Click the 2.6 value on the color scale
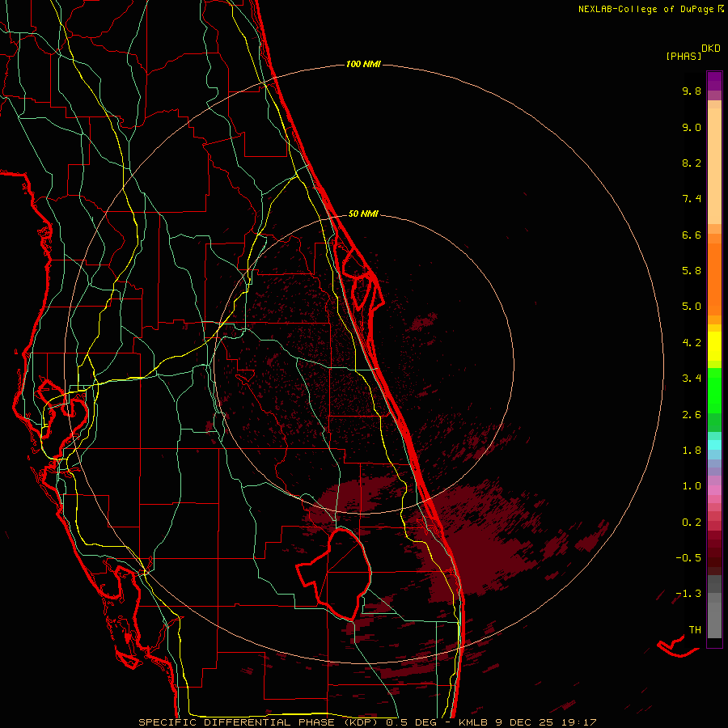Viewport: 728px width, 728px height. click(692, 415)
